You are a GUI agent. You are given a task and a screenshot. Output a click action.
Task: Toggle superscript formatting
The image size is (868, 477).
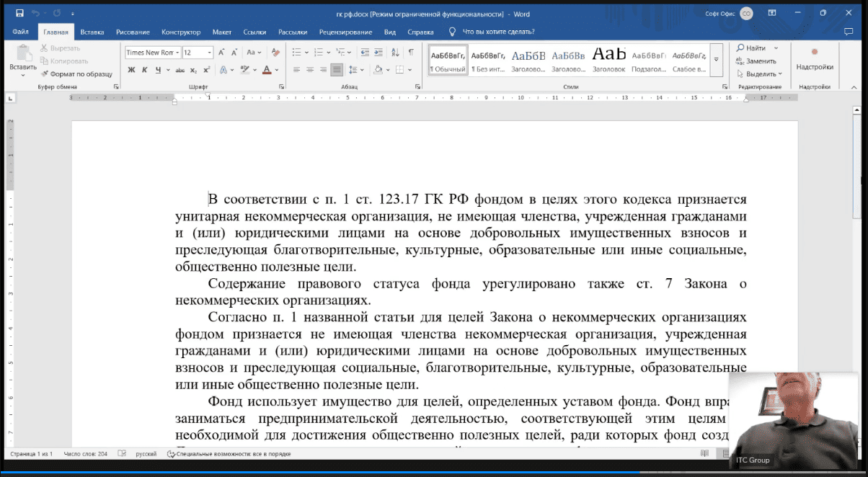pyautogui.click(x=207, y=70)
